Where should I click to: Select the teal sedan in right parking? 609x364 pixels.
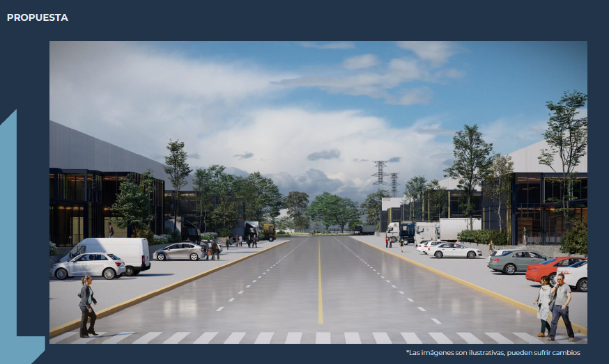coord(515,261)
